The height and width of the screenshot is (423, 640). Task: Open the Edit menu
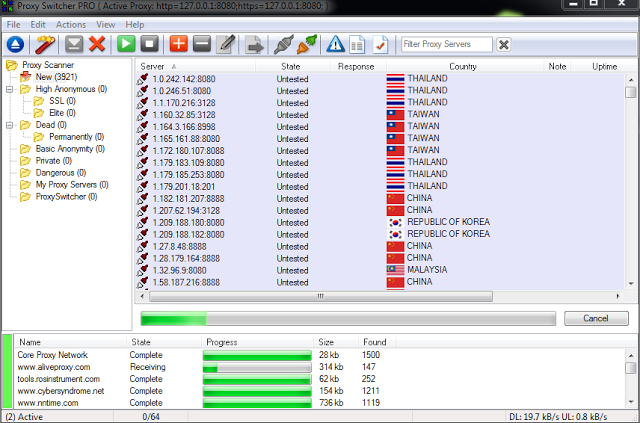(38, 25)
